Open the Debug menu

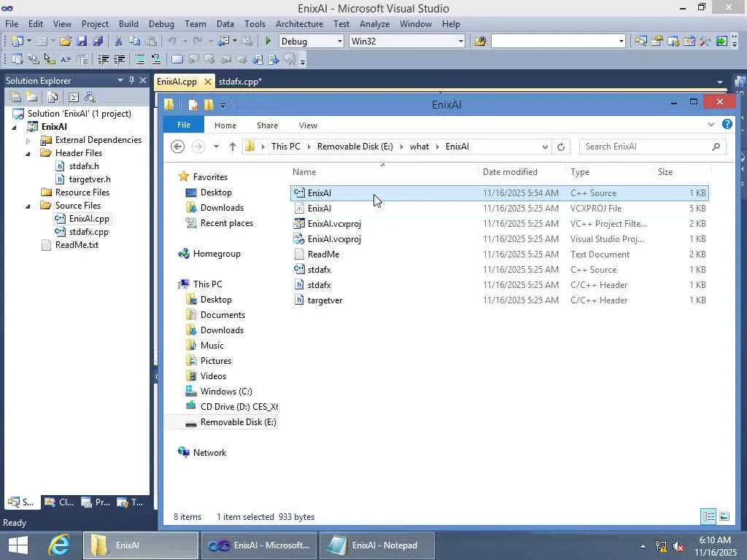tap(161, 24)
